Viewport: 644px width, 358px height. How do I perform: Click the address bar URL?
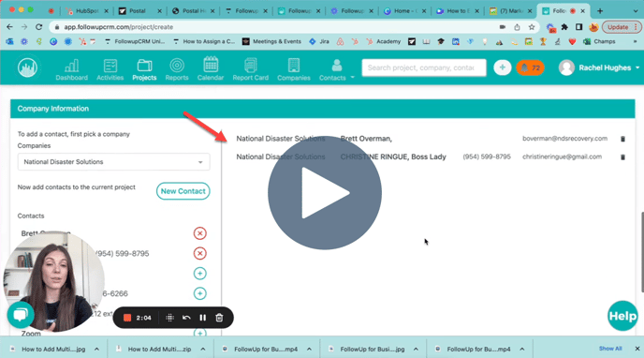coord(118,27)
